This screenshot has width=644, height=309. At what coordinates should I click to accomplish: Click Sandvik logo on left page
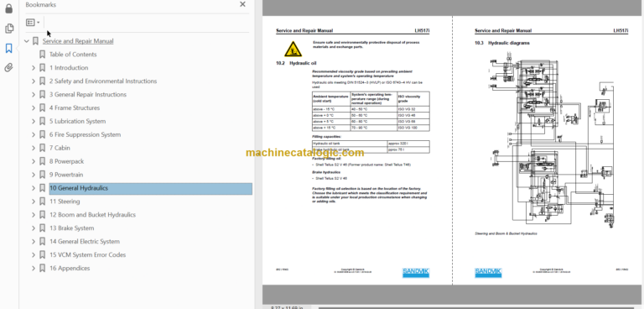[x=416, y=272]
